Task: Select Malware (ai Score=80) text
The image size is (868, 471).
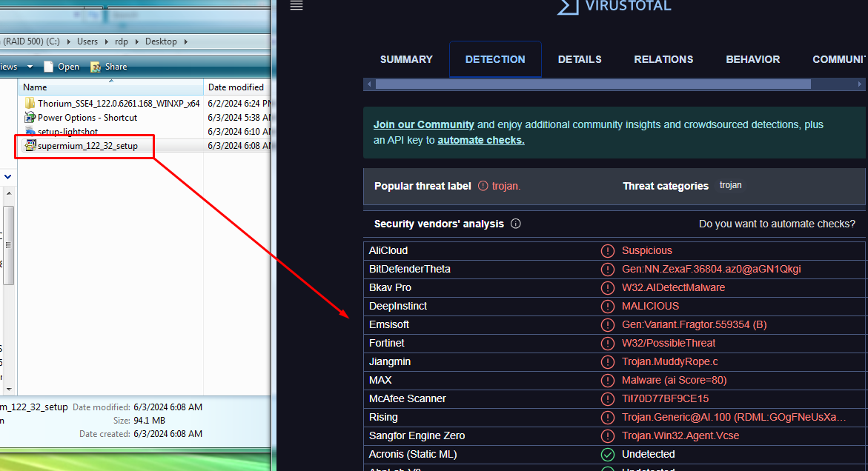Action: [674, 381]
